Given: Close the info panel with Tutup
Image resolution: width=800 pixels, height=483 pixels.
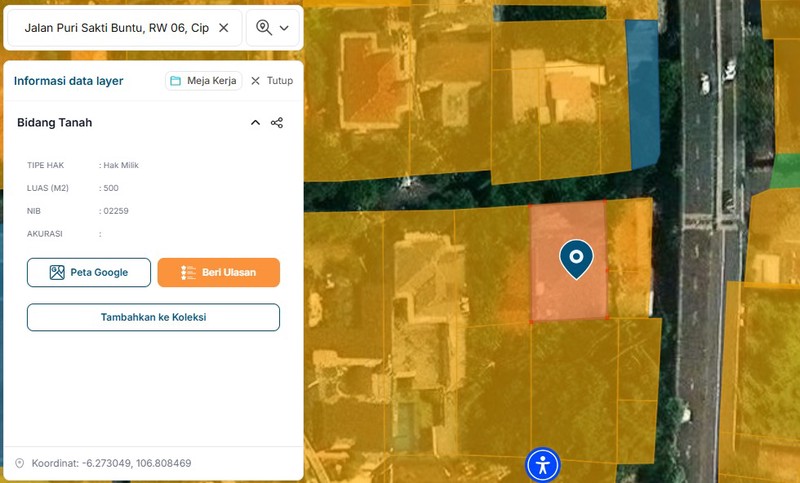Looking at the screenshot, I should pyautogui.click(x=272, y=81).
